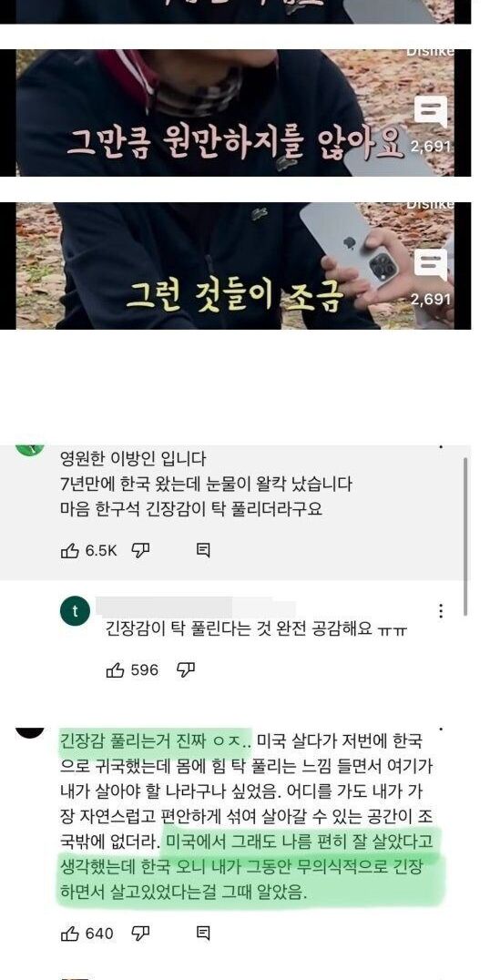Click the comments section vertical scrollbar

[464, 536]
